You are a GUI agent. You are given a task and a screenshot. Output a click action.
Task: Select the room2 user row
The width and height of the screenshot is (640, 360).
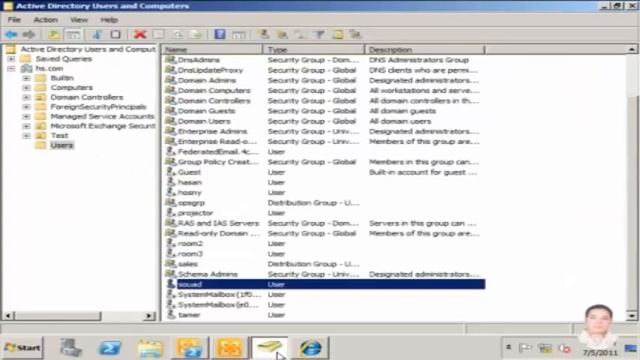[324, 244]
